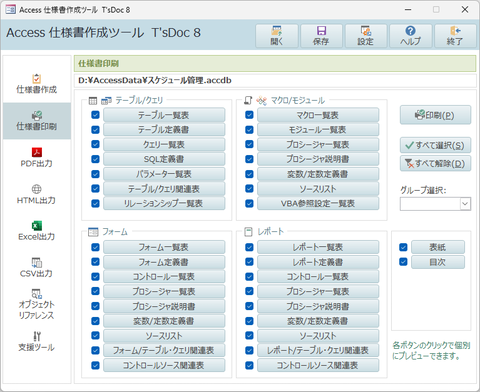The image size is (480, 392).
Task: Open CSV出力 from the sidebar
Action: click(x=37, y=268)
